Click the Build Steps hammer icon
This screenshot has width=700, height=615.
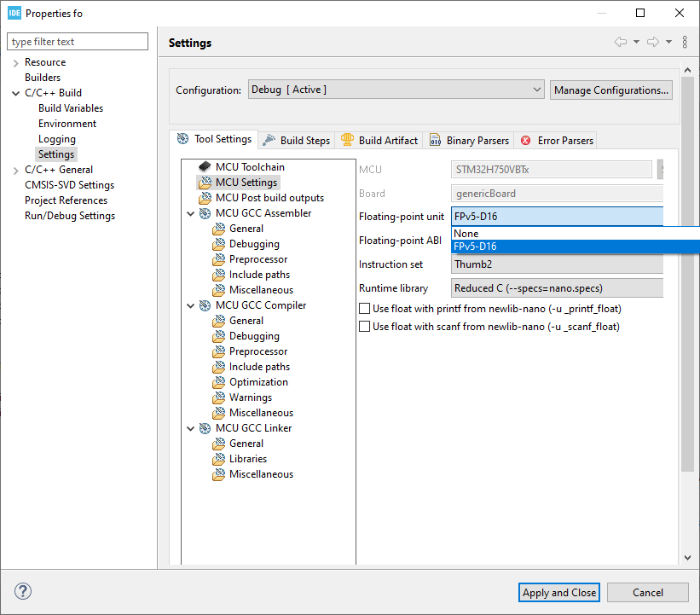(x=269, y=140)
